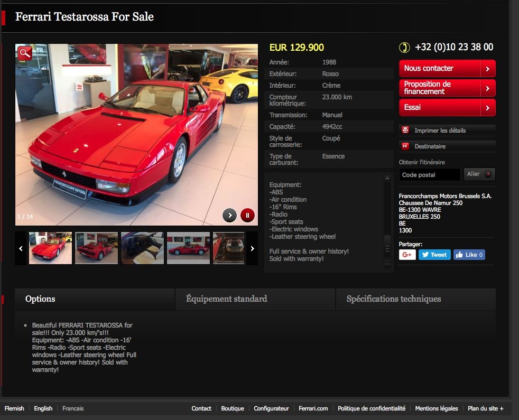Switch to the Options tab
Image resolution: width=519 pixels, height=420 pixels.
click(95, 299)
